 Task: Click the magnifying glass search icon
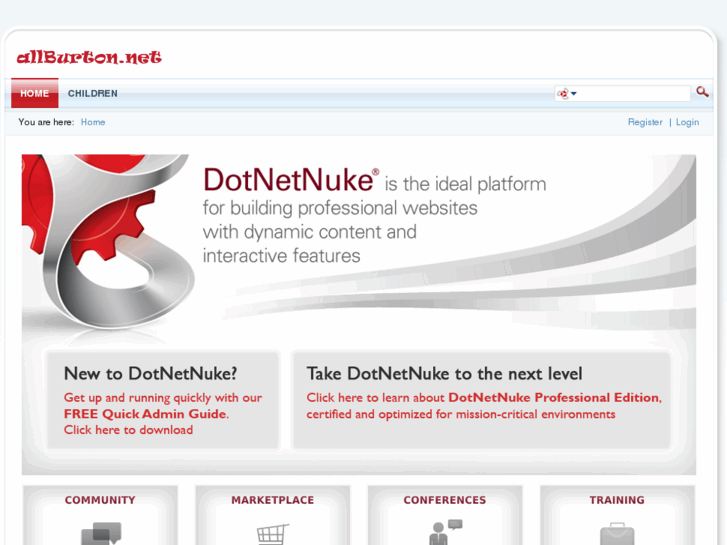(702, 92)
